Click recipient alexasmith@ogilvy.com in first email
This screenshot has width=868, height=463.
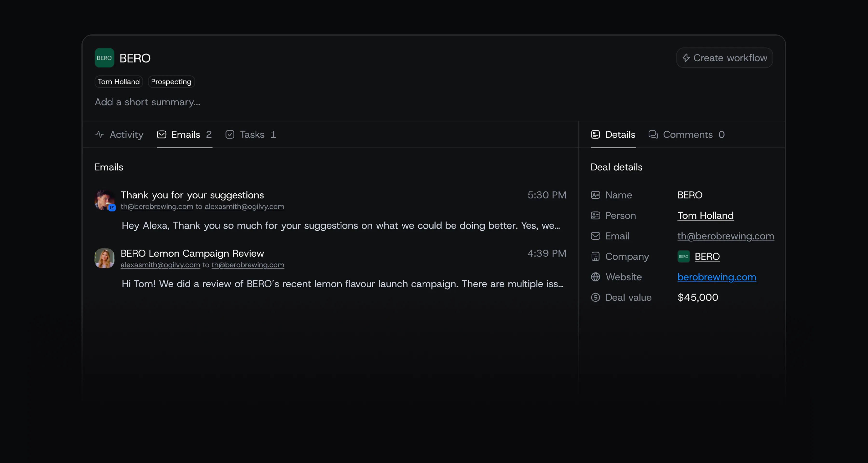[244, 206]
